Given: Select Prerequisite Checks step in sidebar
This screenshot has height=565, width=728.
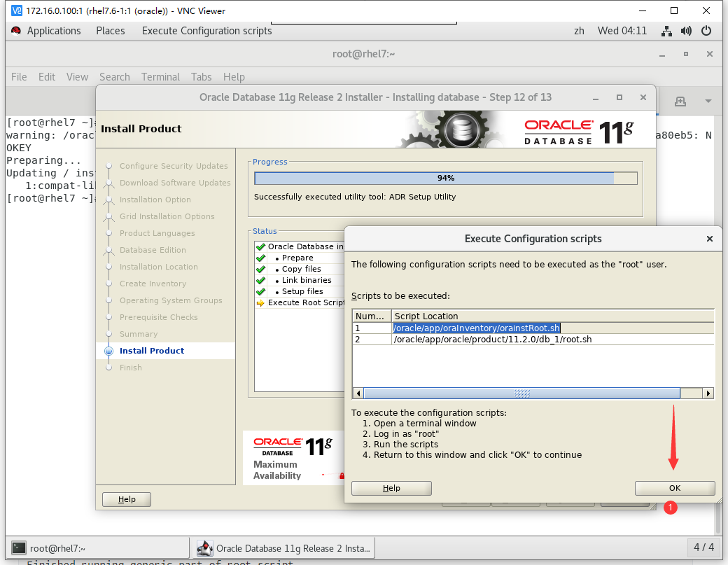Looking at the screenshot, I should point(159,317).
